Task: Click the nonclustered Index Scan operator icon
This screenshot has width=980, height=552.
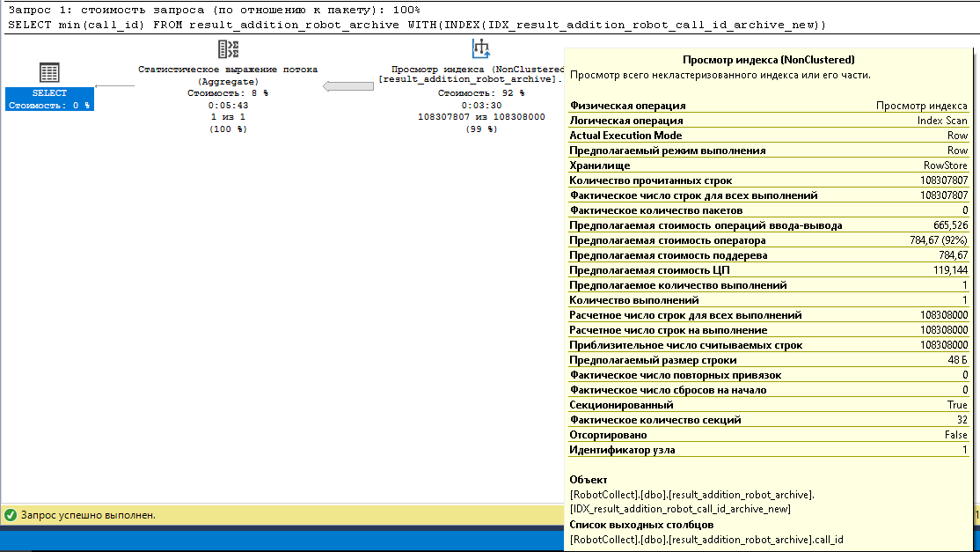Action: coord(480,49)
